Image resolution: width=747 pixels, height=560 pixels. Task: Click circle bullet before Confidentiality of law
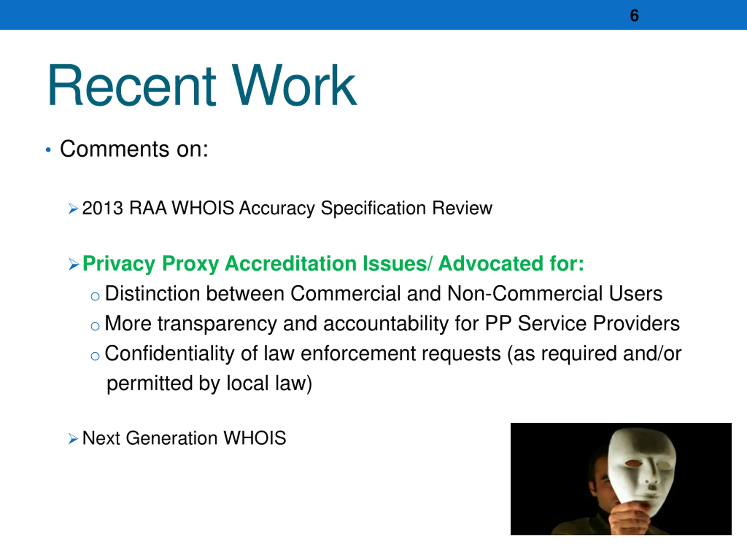click(x=95, y=356)
